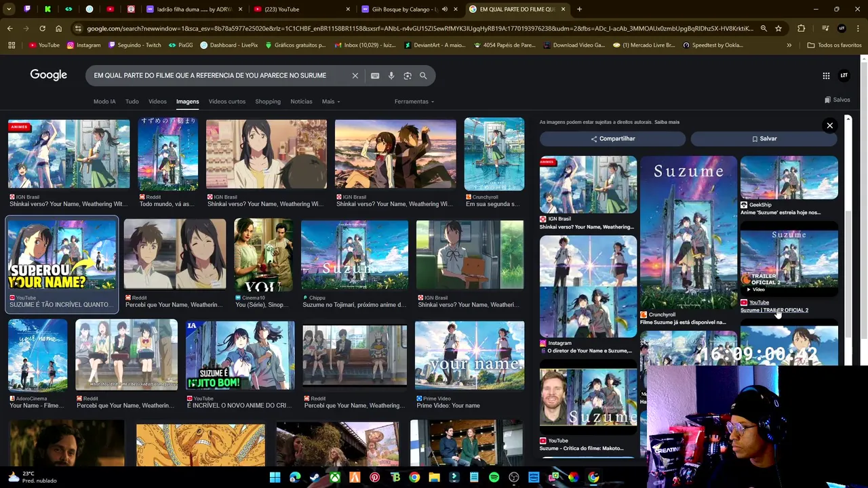Open Todos os favoritos folder
Screen dimensions: 868x488
pos(834,45)
